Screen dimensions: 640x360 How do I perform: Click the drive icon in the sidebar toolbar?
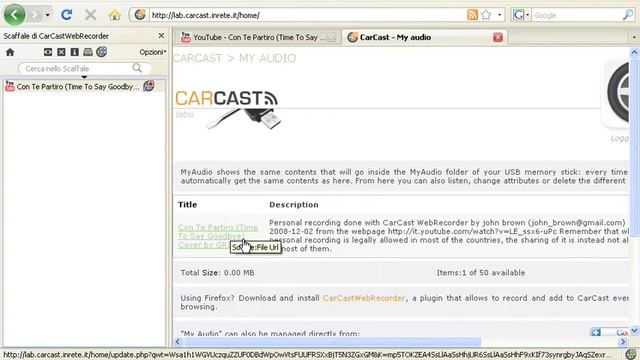click(88, 52)
